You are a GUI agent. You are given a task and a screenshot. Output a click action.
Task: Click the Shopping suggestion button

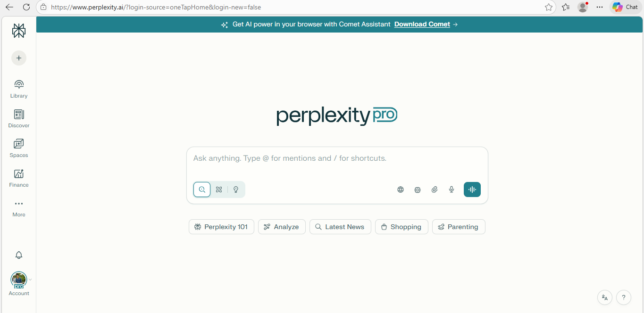click(401, 227)
